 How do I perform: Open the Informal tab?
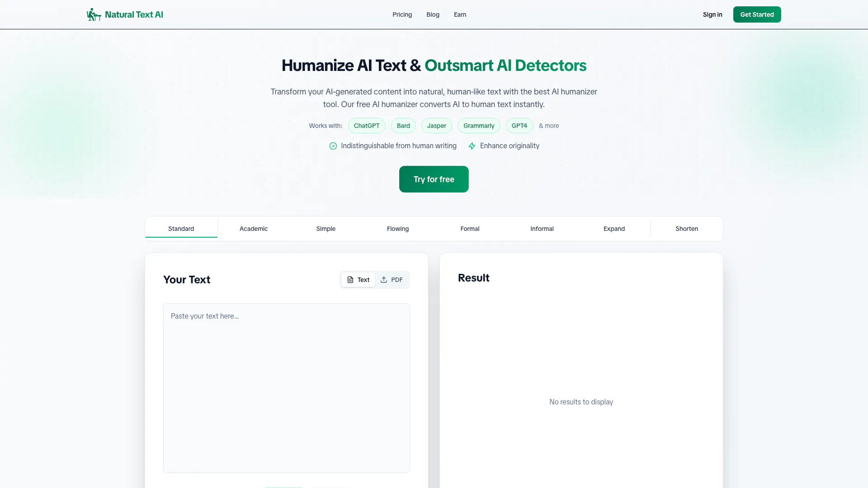click(542, 229)
